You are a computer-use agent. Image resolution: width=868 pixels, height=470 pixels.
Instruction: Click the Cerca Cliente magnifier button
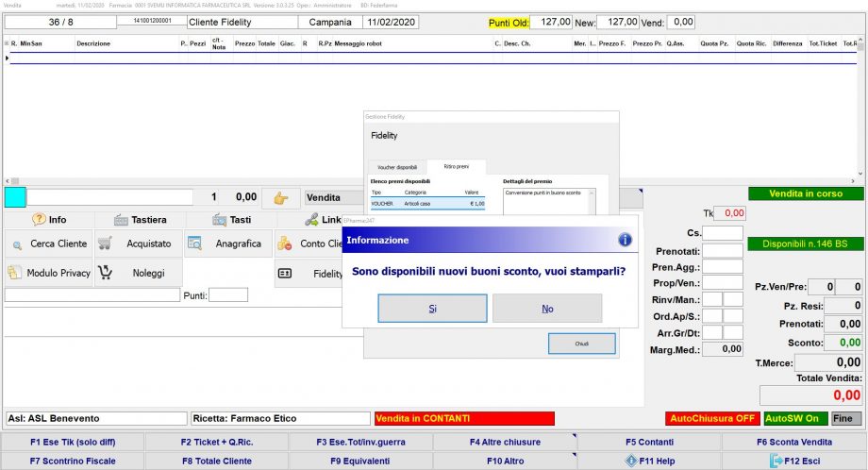(49, 243)
